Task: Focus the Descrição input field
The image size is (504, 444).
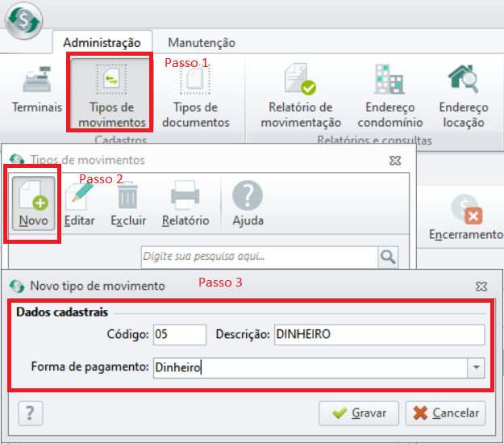Action: point(379,334)
